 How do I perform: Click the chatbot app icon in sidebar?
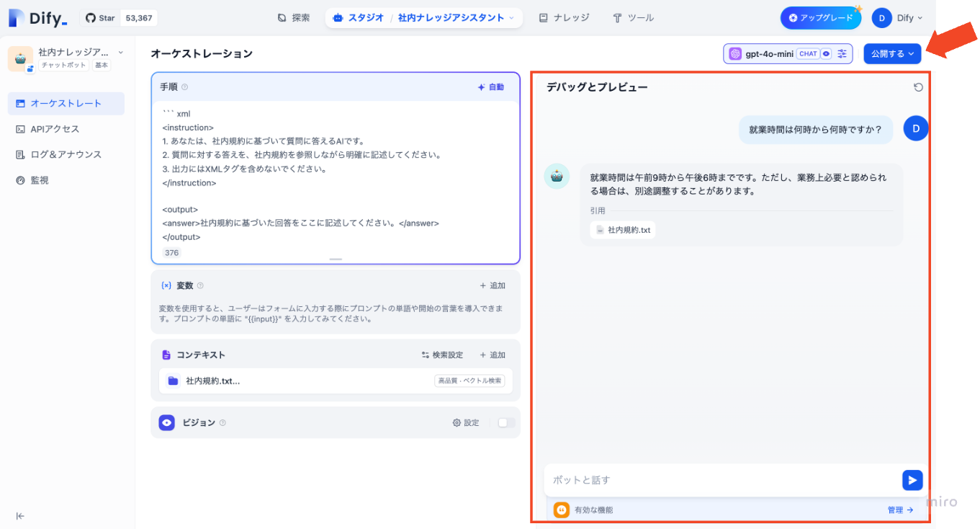(20, 59)
